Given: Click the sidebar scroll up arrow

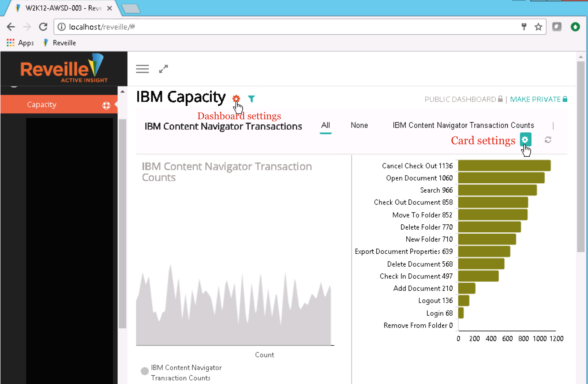Looking at the screenshot, I should (123, 92).
